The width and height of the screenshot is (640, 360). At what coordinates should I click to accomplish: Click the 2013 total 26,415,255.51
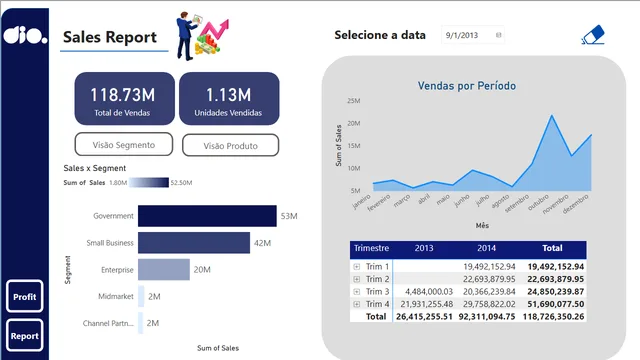(x=424, y=317)
